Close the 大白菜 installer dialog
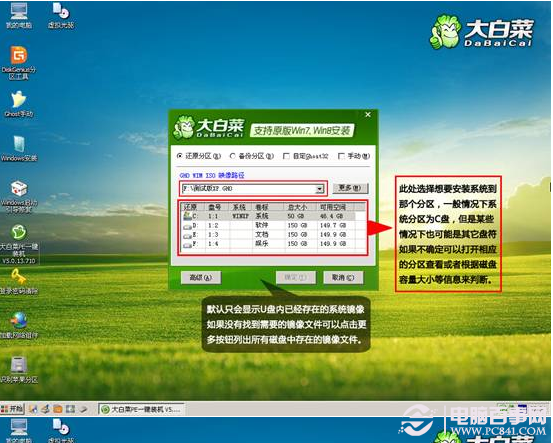The width and height of the screenshot is (553, 443). tap(368, 115)
